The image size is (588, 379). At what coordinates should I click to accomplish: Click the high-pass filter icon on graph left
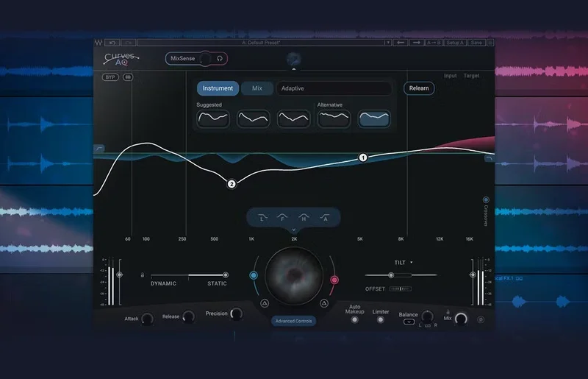99,149
